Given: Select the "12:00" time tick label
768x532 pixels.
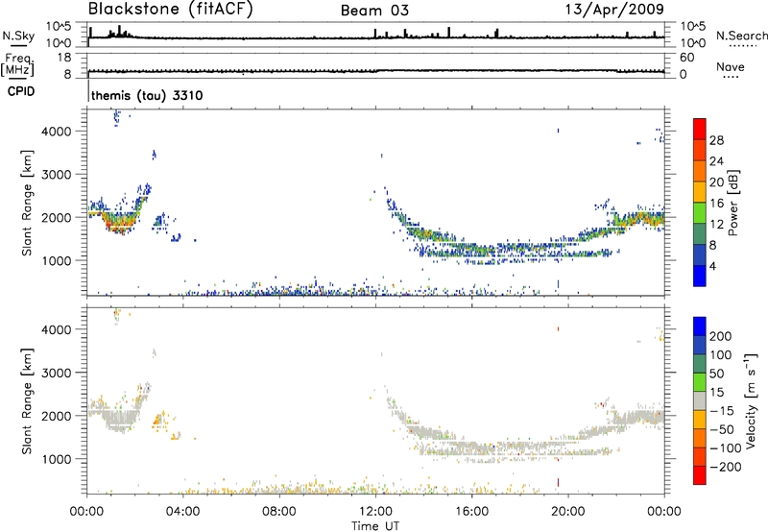Looking at the screenshot, I should [375, 512].
